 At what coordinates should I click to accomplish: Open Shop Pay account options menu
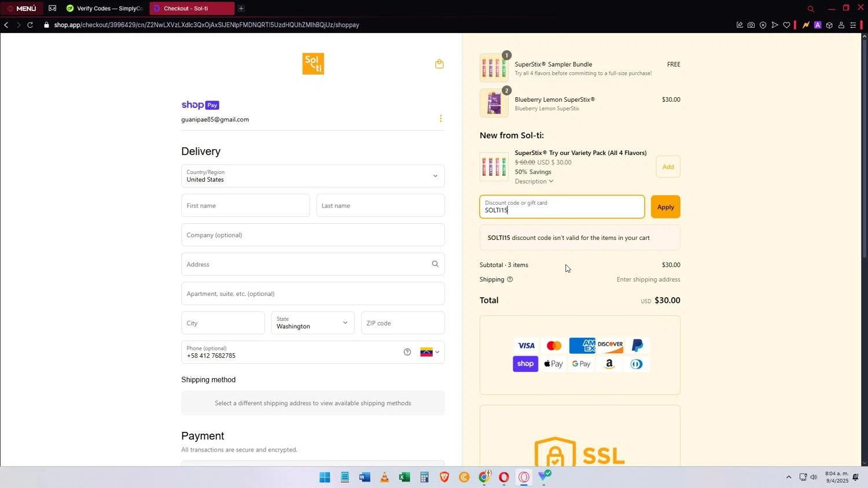(x=440, y=119)
